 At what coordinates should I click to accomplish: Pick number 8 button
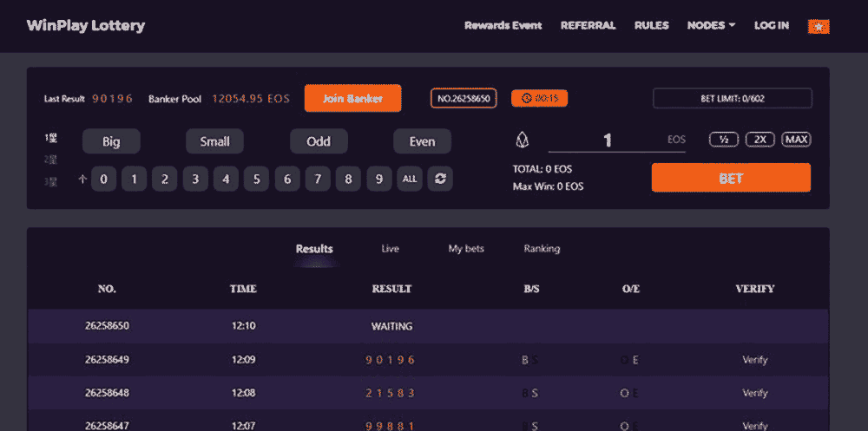[x=348, y=179]
